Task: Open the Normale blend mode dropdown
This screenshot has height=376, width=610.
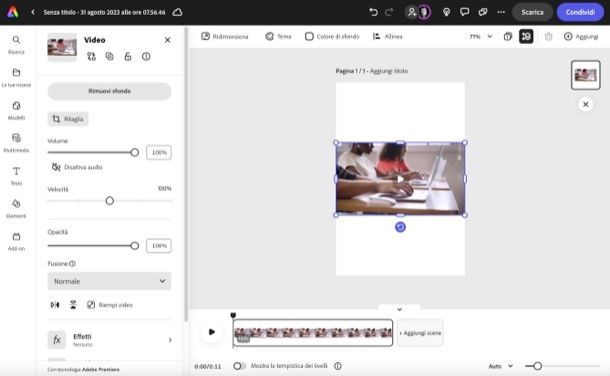Action: (x=109, y=281)
